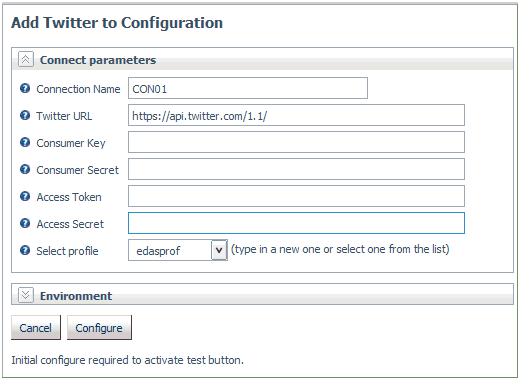
Task: Expand the Environment section
Action: 26,295
